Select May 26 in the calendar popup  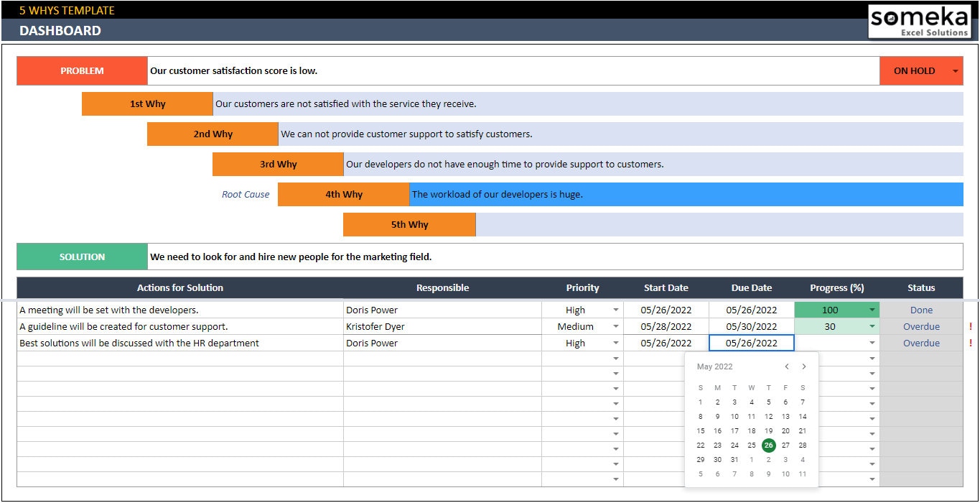(768, 446)
